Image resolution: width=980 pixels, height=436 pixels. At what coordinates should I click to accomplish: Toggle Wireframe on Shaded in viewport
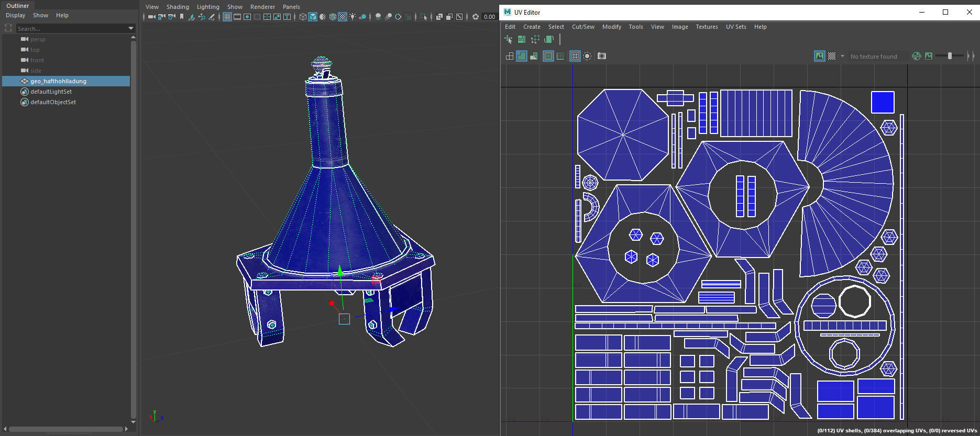(x=333, y=17)
